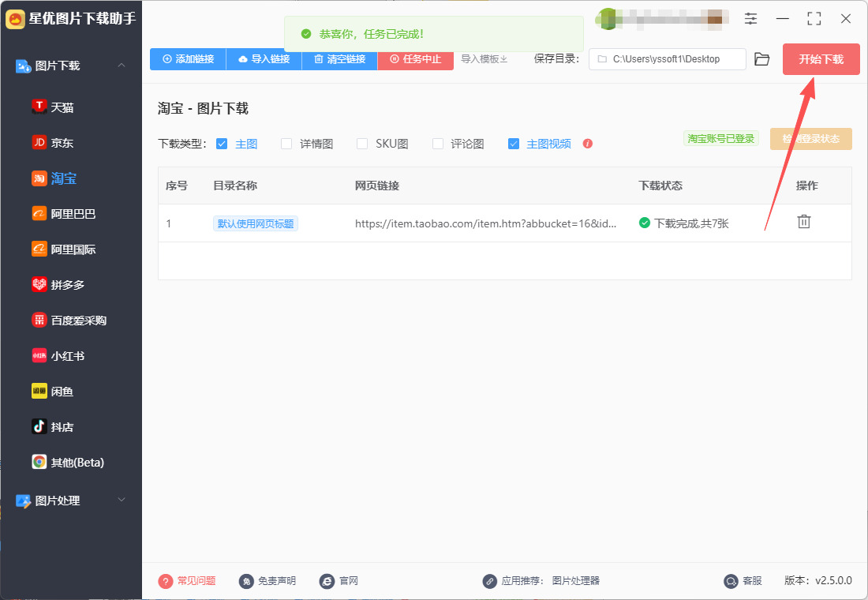The height and width of the screenshot is (600, 868).
Task: Open the 阿里巴巴 platform icon
Action: pos(39,213)
